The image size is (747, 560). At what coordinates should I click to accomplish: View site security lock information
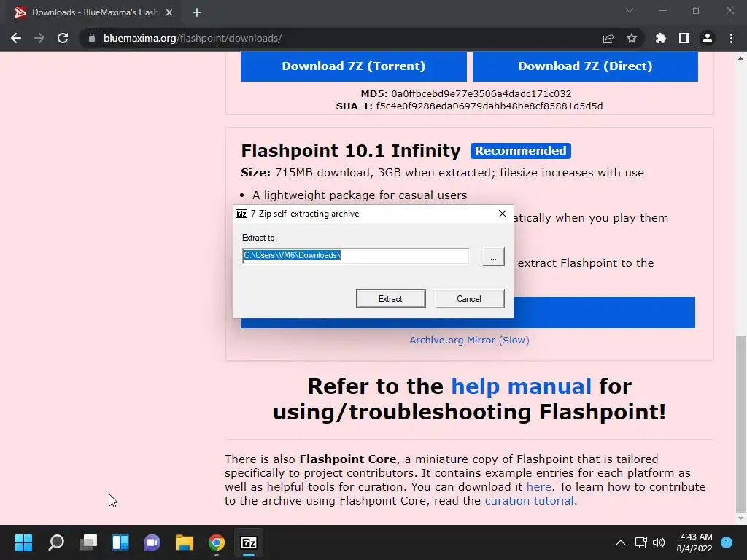click(x=92, y=38)
